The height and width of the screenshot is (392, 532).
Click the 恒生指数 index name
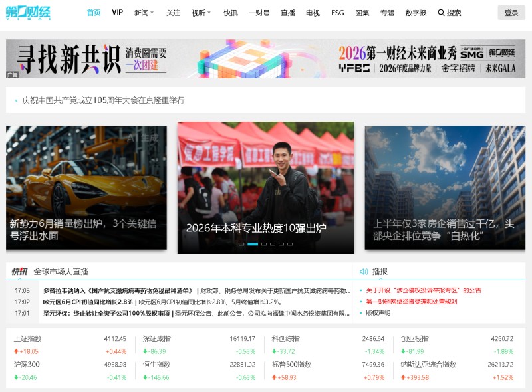click(156, 365)
